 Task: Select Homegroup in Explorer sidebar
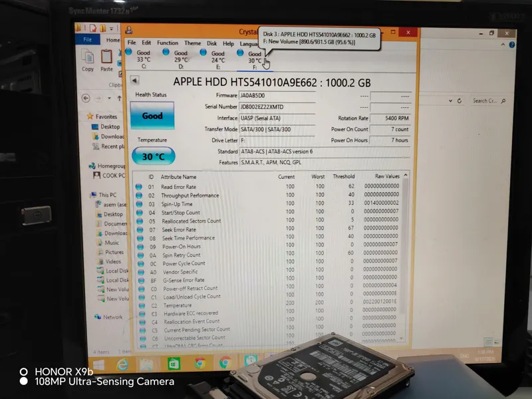(107, 166)
